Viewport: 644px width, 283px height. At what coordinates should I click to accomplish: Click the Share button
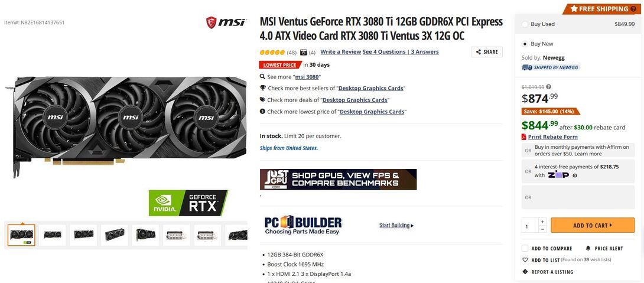[x=487, y=52]
